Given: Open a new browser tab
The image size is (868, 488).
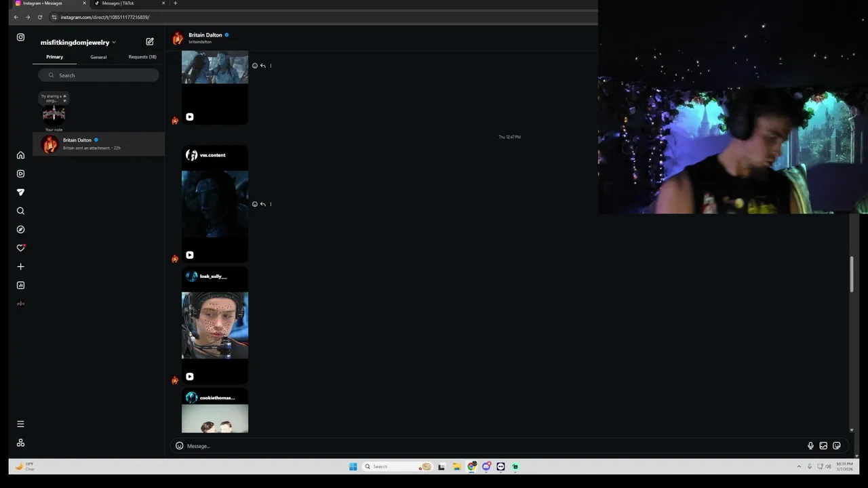Looking at the screenshot, I should point(175,3).
